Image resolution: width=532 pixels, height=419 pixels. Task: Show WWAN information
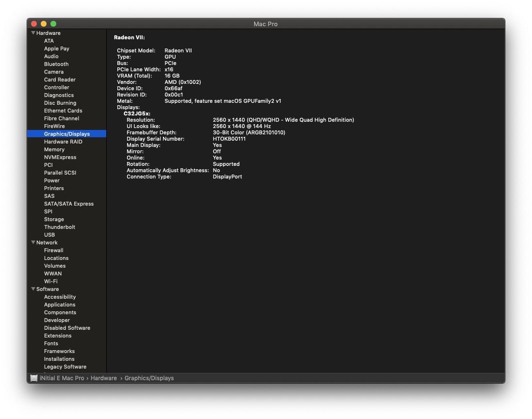(53, 274)
